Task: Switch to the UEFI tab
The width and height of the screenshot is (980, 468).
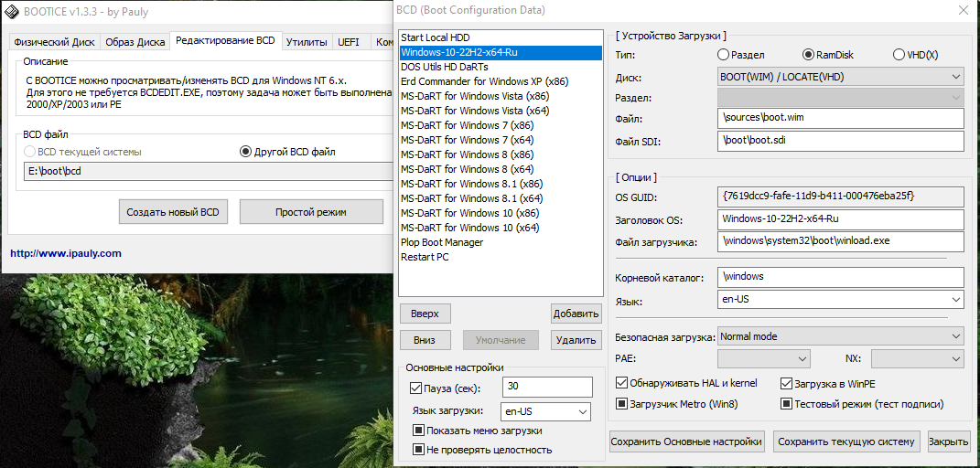Action: pos(349,42)
